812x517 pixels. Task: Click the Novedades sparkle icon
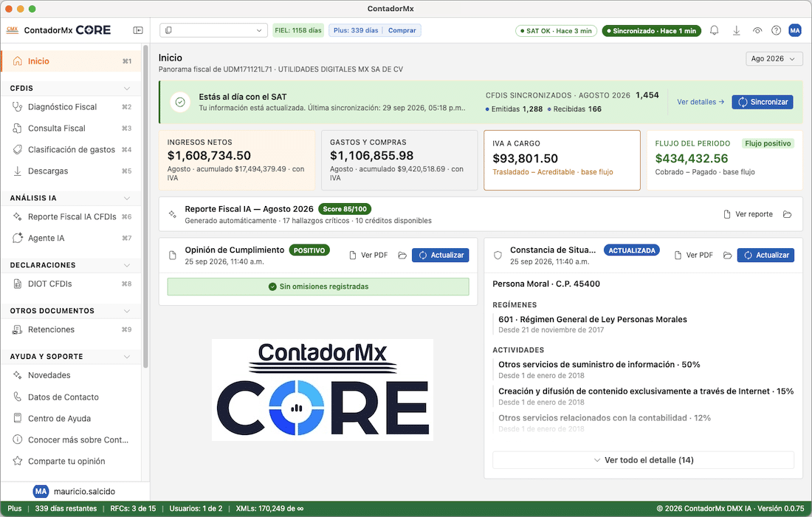[18, 375]
